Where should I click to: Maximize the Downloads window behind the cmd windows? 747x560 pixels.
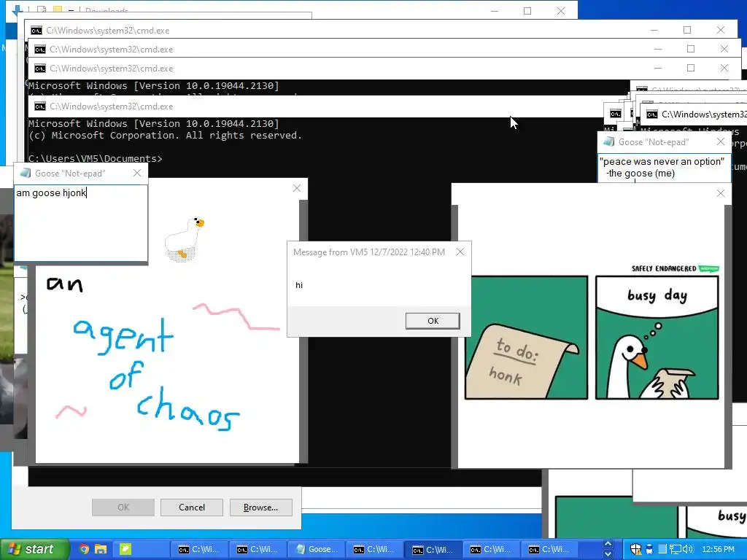[x=527, y=10]
